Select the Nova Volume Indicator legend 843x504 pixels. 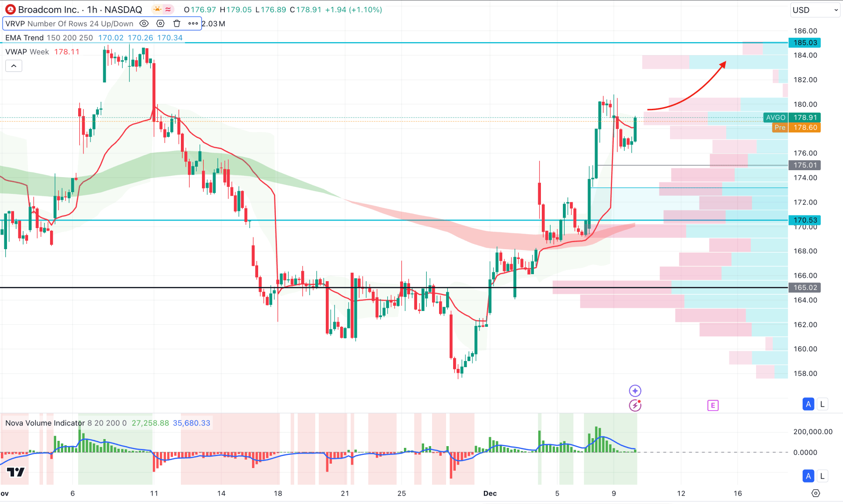pos(45,423)
